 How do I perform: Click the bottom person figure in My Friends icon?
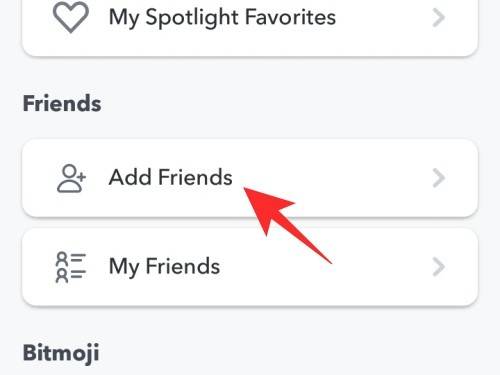[x=62, y=276]
